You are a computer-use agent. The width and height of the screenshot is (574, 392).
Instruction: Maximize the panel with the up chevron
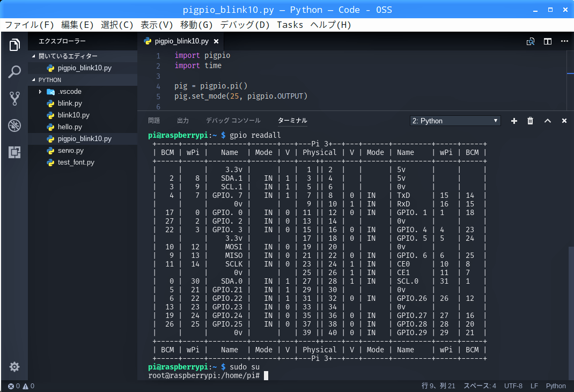coord(548,121)
